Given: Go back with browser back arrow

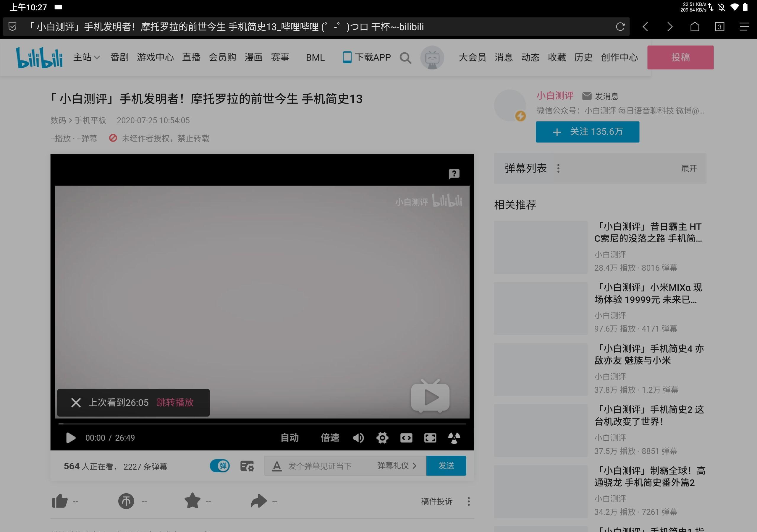Looking at the screenshot, I should click(645, 27).
